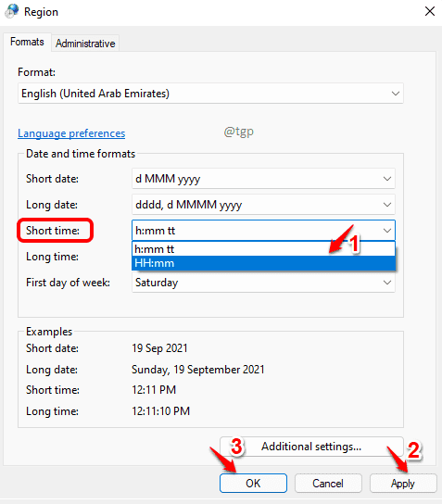Collapse the Short time dropdown arrow
This screenshot has height=504, width=442.
pos(387,231)
